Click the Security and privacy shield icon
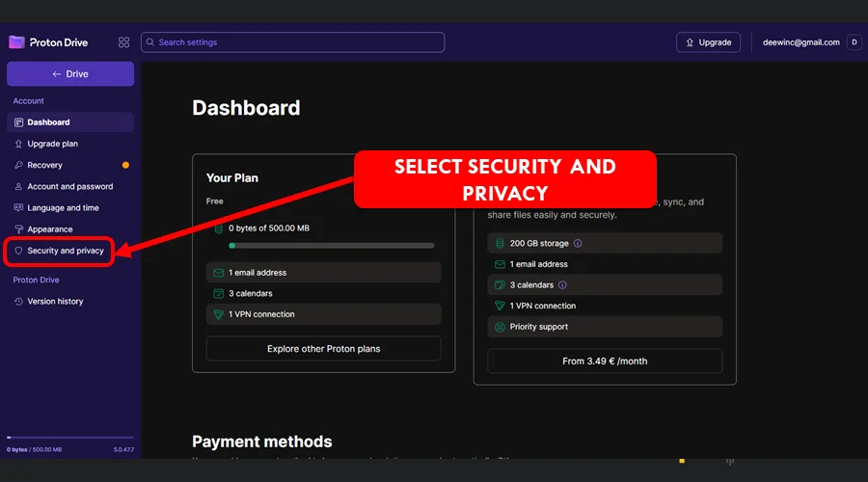This screenshot has height=482, width=868. pyautogui.click(x=18, y=251)
